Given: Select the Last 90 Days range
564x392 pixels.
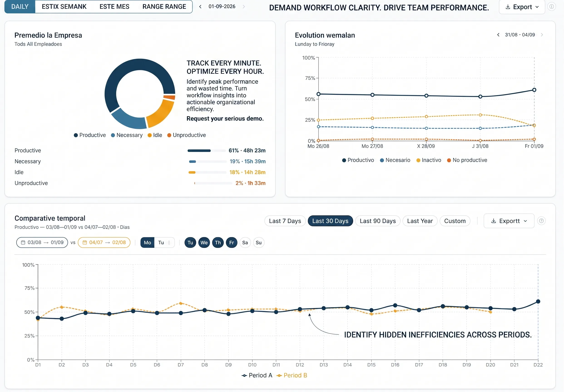Looking at the screenshot, I should 378,221.
